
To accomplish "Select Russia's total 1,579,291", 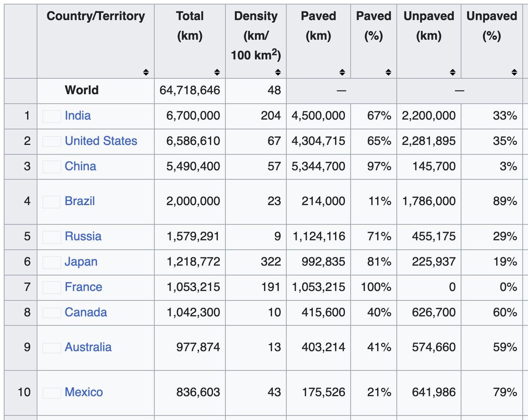I will 193,236.
